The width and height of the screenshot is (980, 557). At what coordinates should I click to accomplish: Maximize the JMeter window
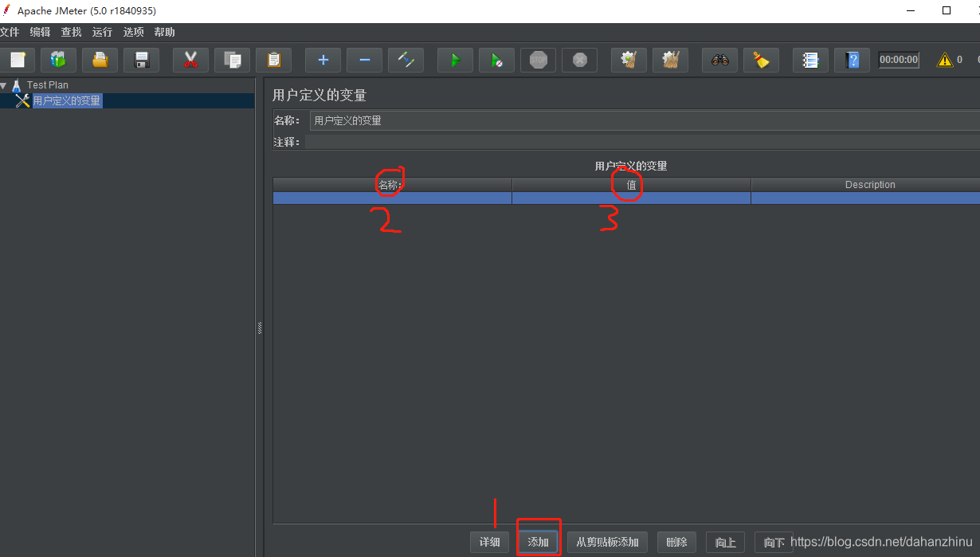click(947, 11)
